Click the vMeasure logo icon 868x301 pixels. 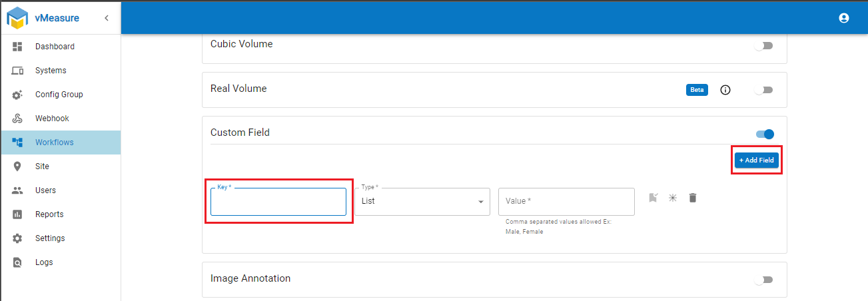(17, 18)
